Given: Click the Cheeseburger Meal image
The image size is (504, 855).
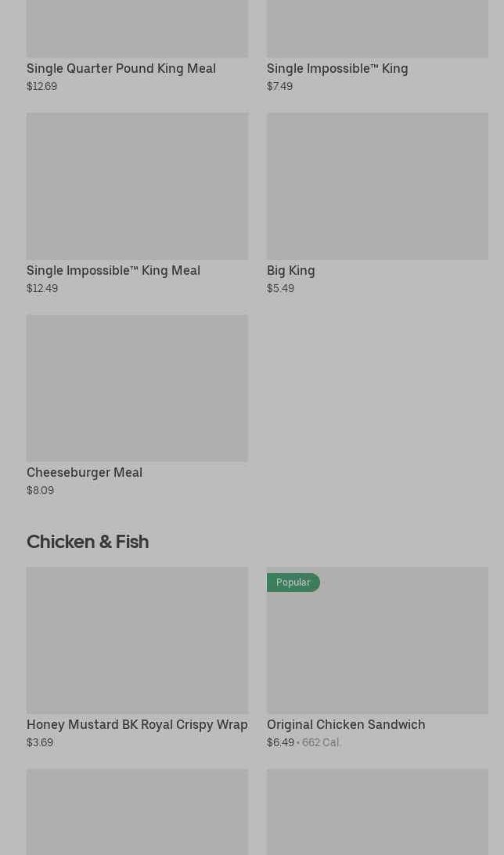Looking at the screenshot, I should click(x=137, y=388).
